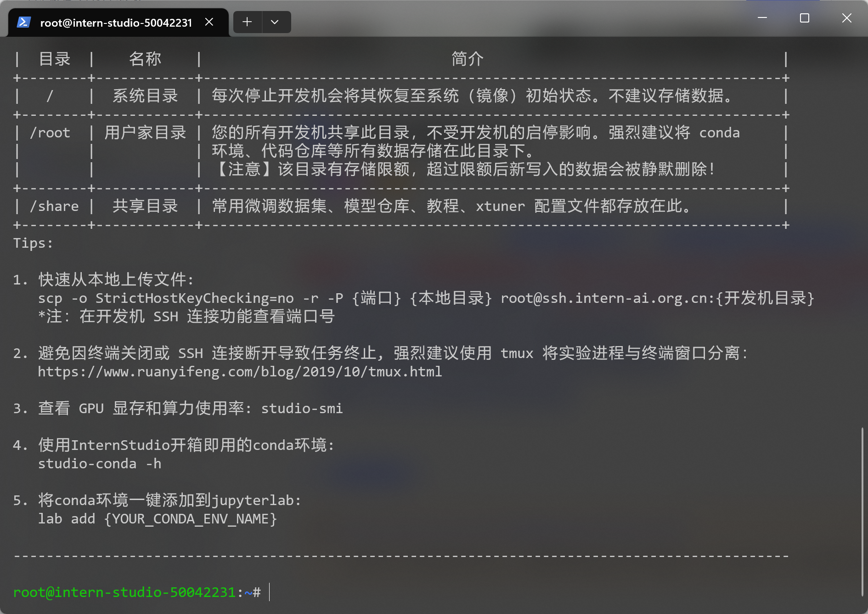
Task: Click the 将conda环境一键添加到jupyterlab line
Action: point(169,500)
